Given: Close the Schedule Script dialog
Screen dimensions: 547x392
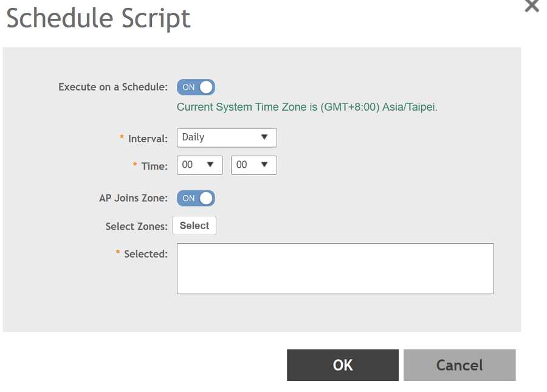Looking at the screenshot, I should click(531, 6).
